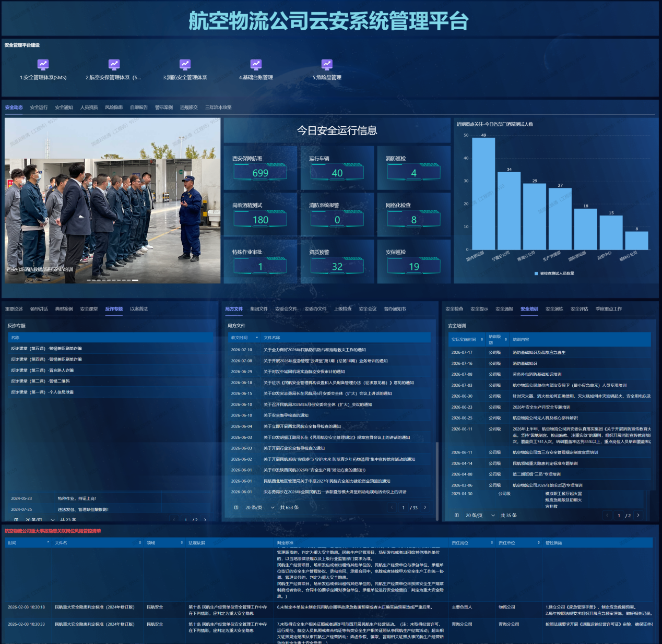Select 2026年安全生产月安全专题培训 row

point(549,407)
